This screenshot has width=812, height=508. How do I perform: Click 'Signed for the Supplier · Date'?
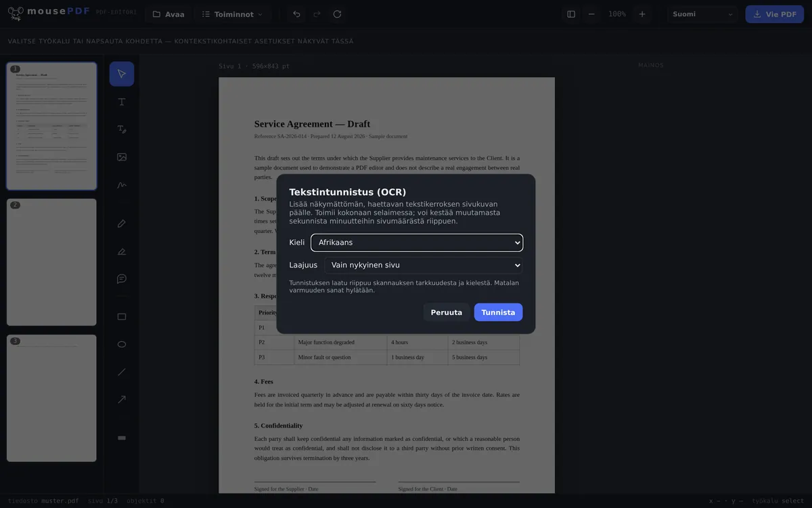(286, 489)
